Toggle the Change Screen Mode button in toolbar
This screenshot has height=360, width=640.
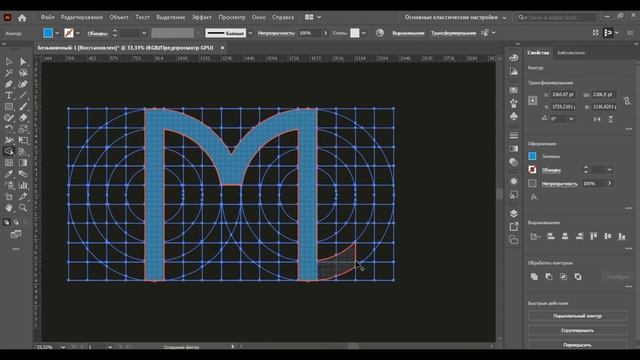point(16,234)
